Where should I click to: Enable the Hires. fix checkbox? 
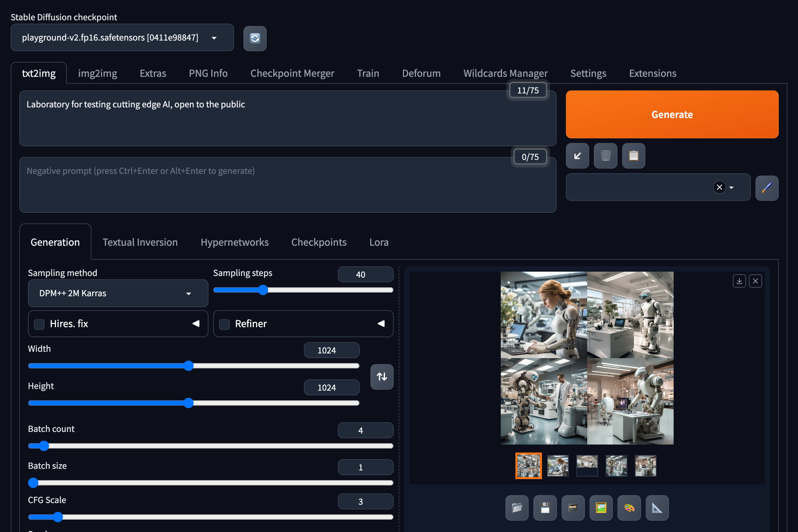click(39, 324)
